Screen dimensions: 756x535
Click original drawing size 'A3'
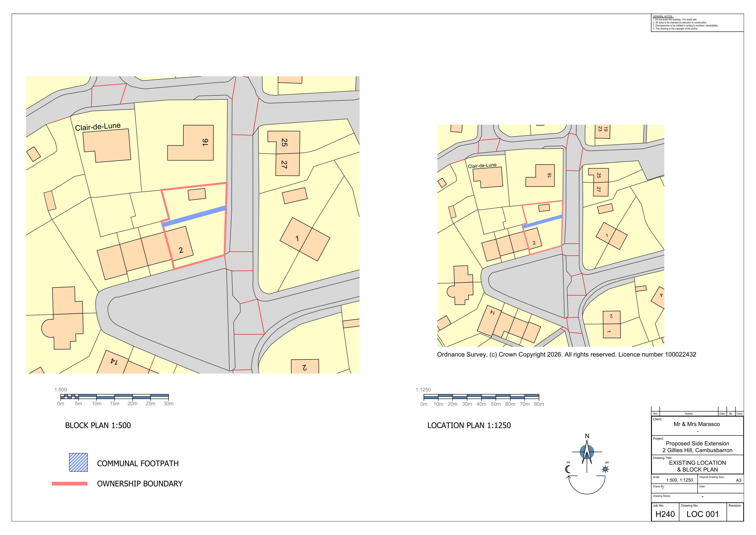click(x=738, y=480)
